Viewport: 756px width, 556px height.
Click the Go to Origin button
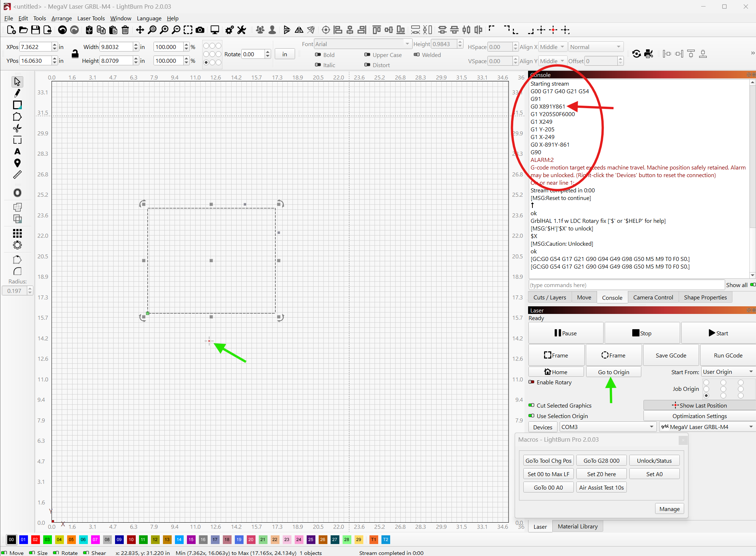coord(613,372)
